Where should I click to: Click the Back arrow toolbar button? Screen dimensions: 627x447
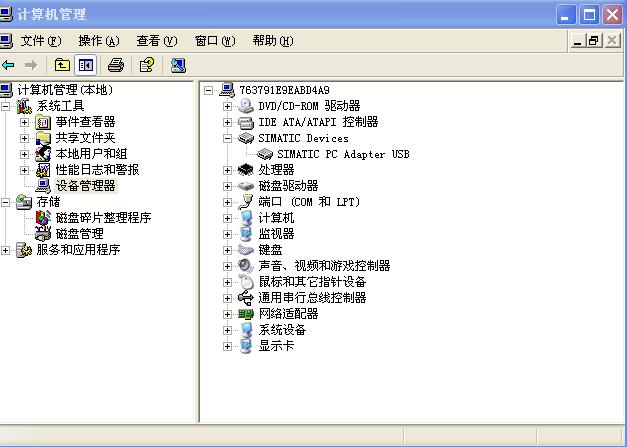coord(9,65)
